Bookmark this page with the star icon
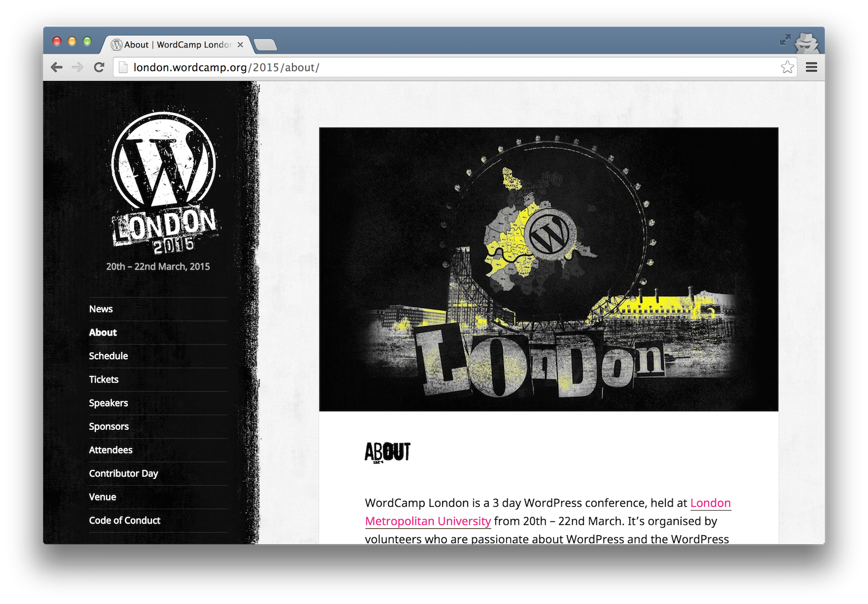This screenshot has width=868, height=604. click(x=787, y=67)
